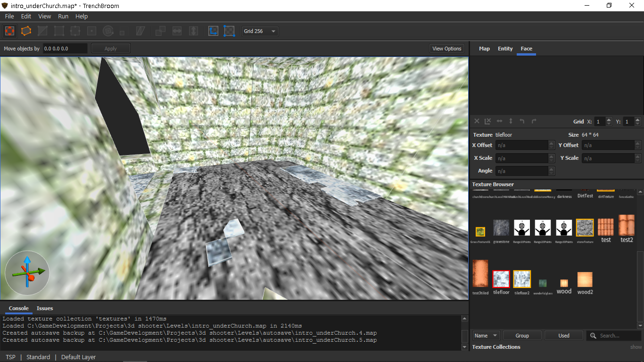Click the flip horizontally toolbar icon
644x362 pixels.
177,31
